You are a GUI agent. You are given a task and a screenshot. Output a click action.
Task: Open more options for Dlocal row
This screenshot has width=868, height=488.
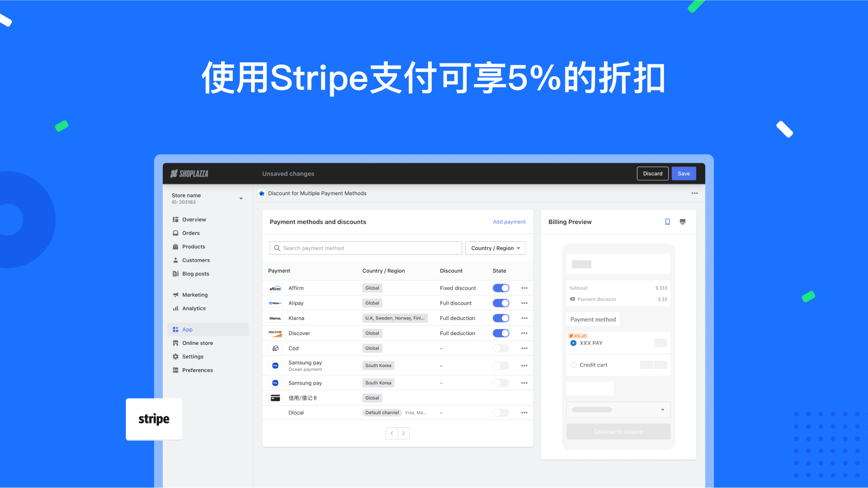point(524,413)
